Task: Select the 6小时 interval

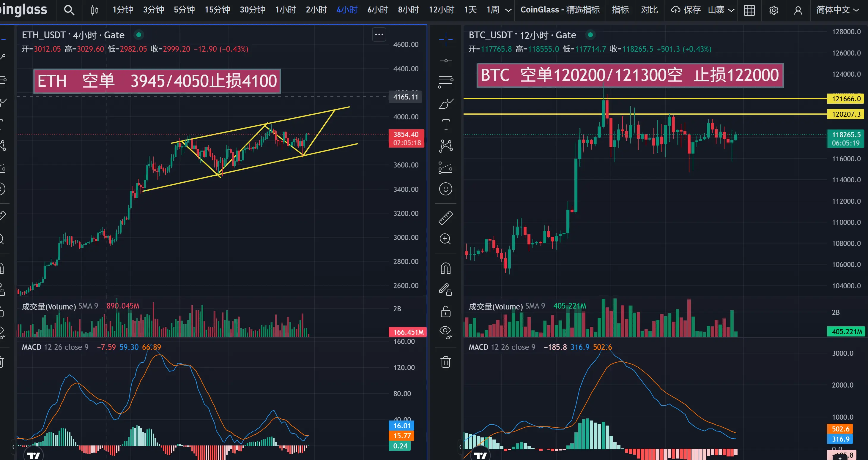Action: click(x=378, y=10)
